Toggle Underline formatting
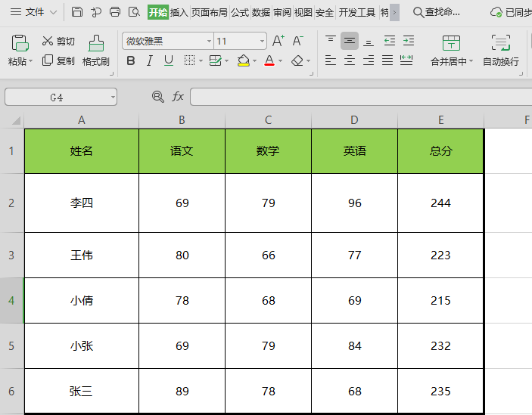This screenshot has width=532, height=415. (168, 60)
